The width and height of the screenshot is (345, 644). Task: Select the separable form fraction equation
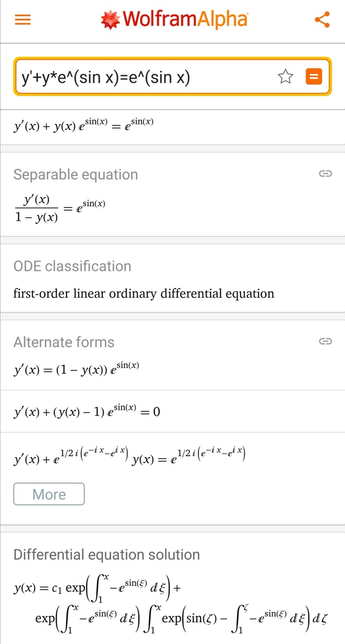[60, 208]
